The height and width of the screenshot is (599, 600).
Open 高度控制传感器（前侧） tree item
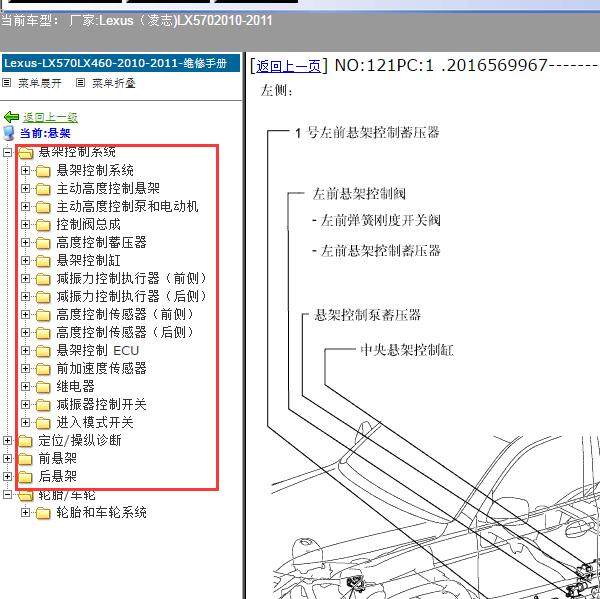[x=125, y=315]
